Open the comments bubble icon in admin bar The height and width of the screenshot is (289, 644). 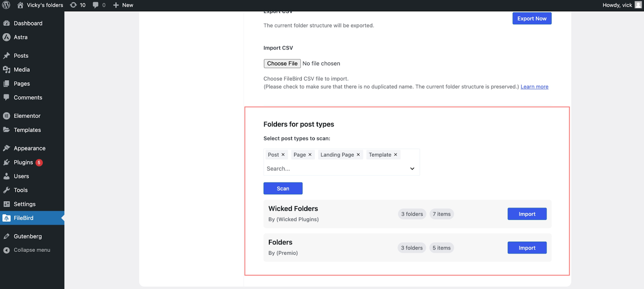coord(95,5)
